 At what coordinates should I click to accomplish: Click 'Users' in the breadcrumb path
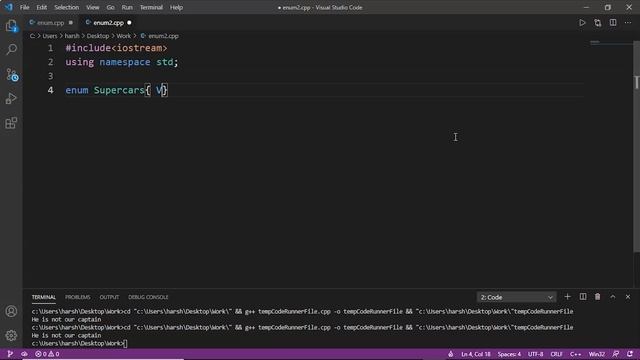[x=50, y=36]
